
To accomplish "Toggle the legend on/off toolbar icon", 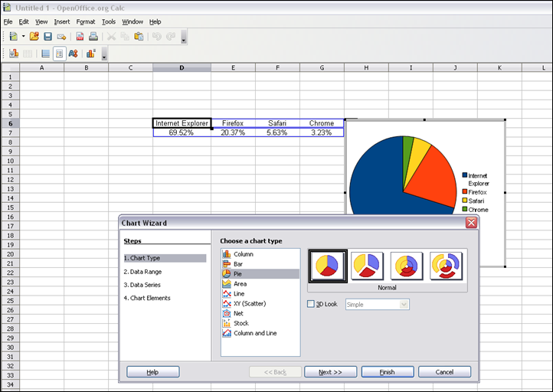I will click(59, 54).
